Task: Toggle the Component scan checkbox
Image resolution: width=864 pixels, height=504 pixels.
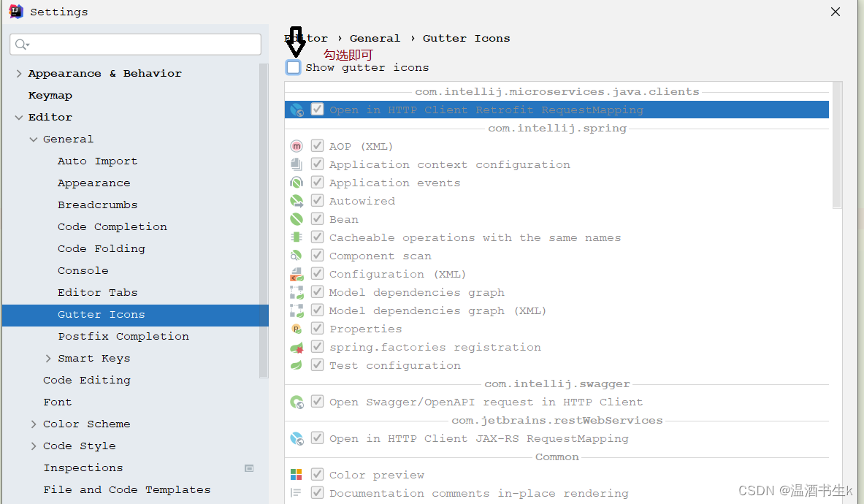Action: [x=318, y=255]
